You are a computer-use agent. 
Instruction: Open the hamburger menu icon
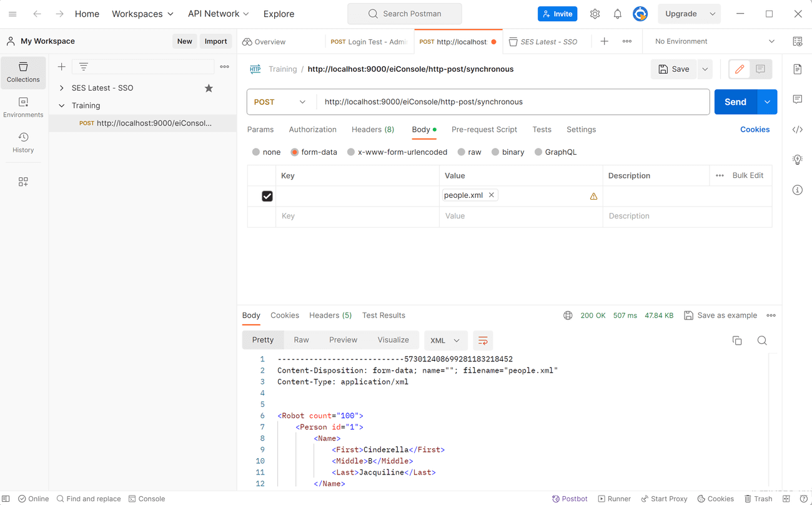click(x=12, y=14)
